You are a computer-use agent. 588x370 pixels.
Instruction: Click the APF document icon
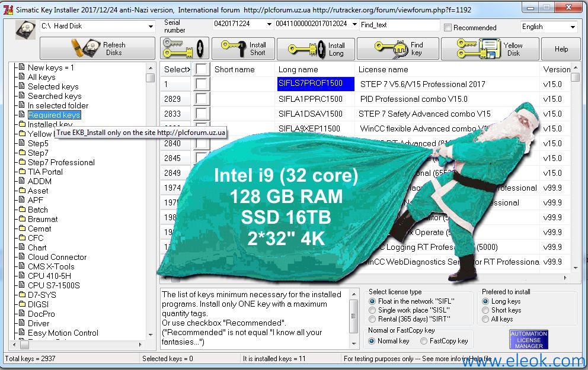[x=22, y=200]
